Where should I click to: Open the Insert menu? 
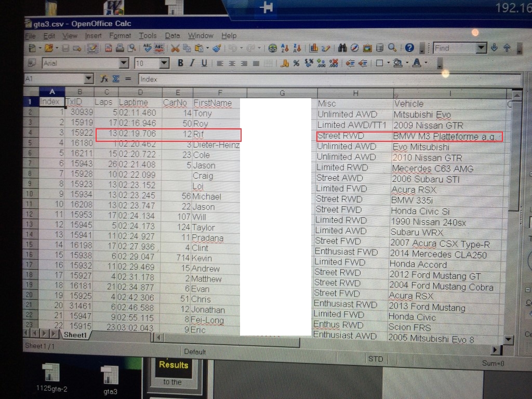pos(94,36)
